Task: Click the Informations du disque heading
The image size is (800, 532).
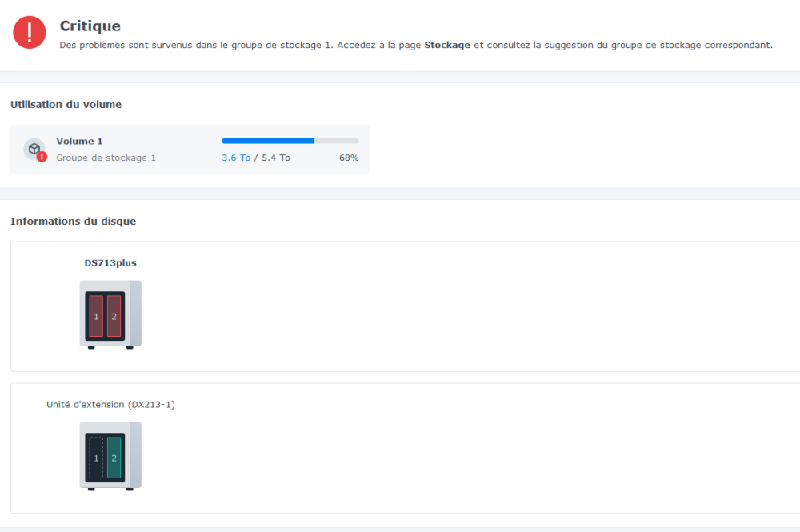Action: (73, 222)
